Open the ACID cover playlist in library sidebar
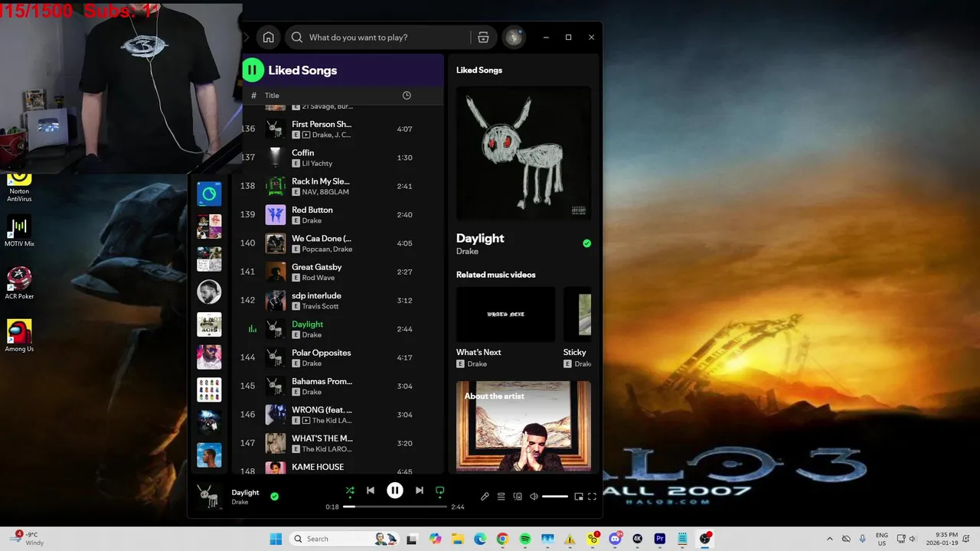The height and width of the screenshot is (551, 980). (x=209, y=324)
